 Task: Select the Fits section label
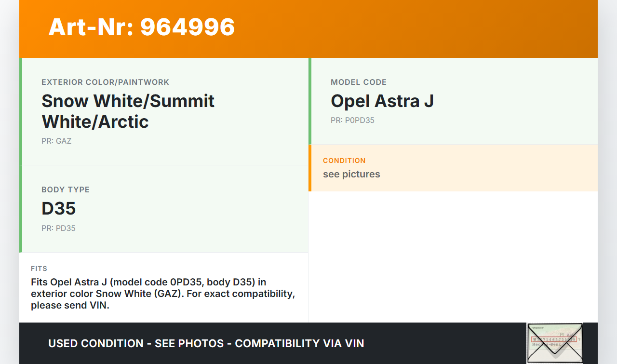(x=39, y=269)
